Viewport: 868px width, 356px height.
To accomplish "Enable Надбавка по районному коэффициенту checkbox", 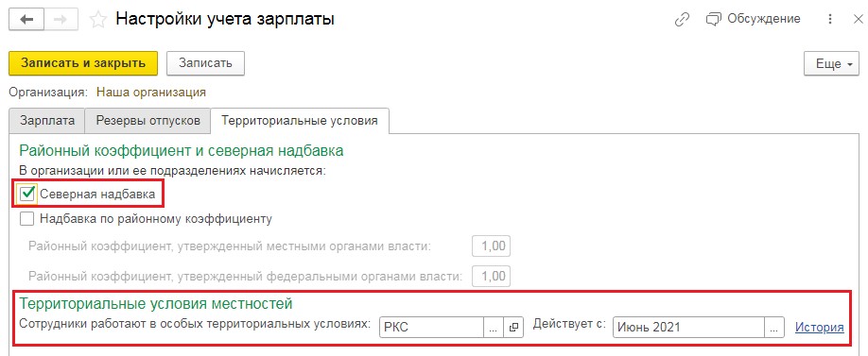I will click(x=26, y=219).
